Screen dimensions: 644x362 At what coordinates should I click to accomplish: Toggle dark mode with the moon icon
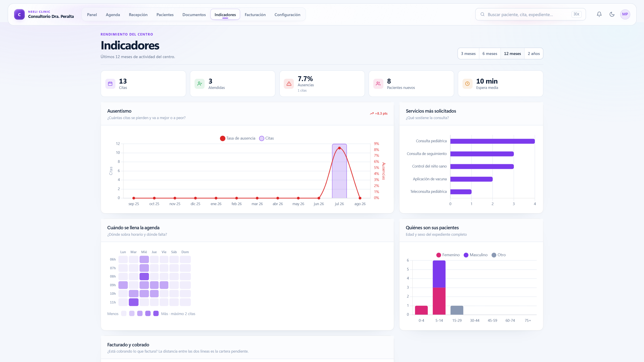tap(612, 14)
